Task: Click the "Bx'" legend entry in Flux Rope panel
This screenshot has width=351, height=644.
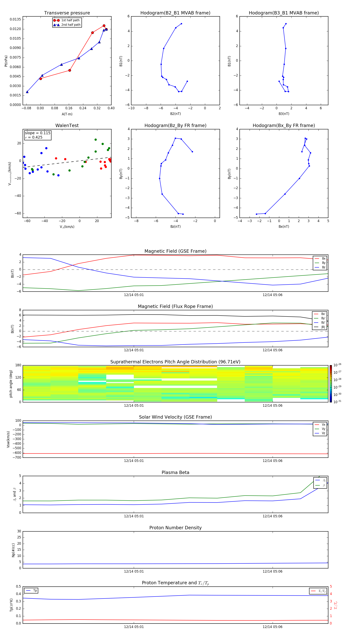Action: click(x=320, y=314)
